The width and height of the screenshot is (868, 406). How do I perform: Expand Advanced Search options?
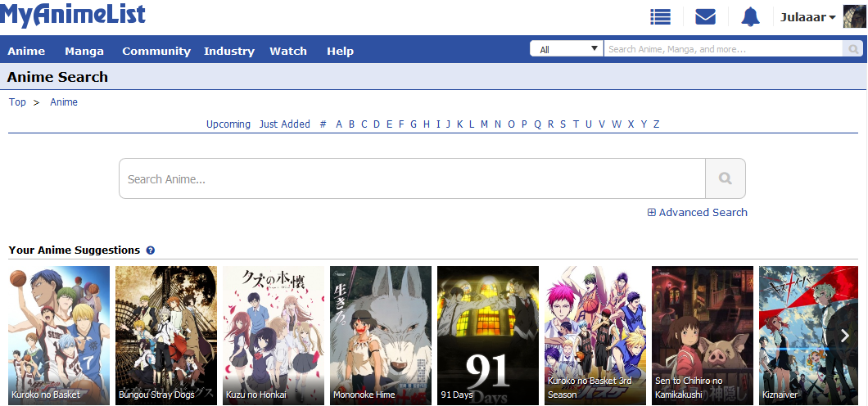pos(698,212)
